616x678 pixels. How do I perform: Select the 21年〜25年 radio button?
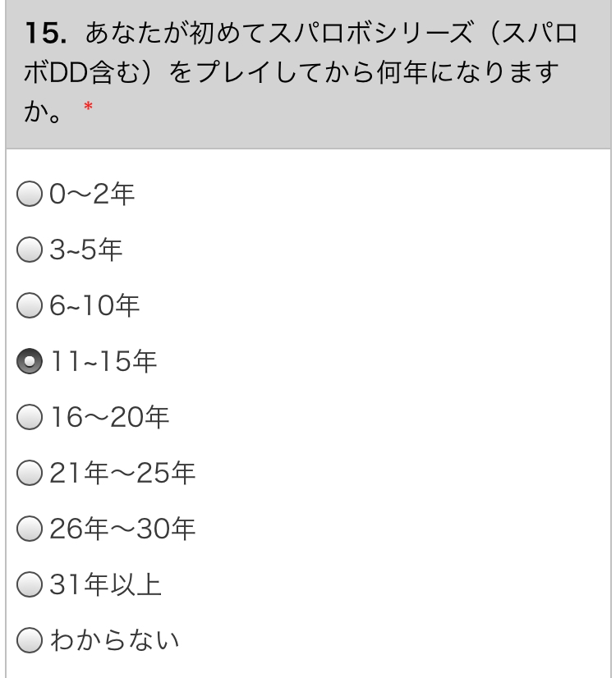30,473
